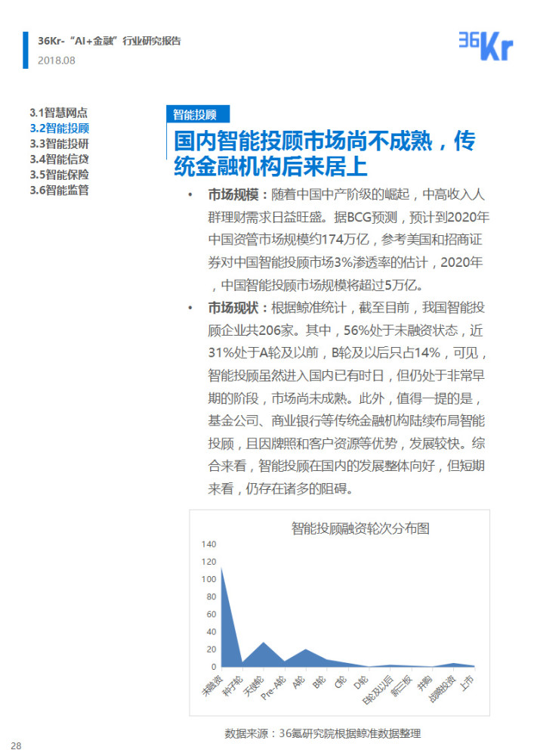Viewport: 534px width, 756px height.
Task: Click the y-axis value 80
Action: point(211,597)
